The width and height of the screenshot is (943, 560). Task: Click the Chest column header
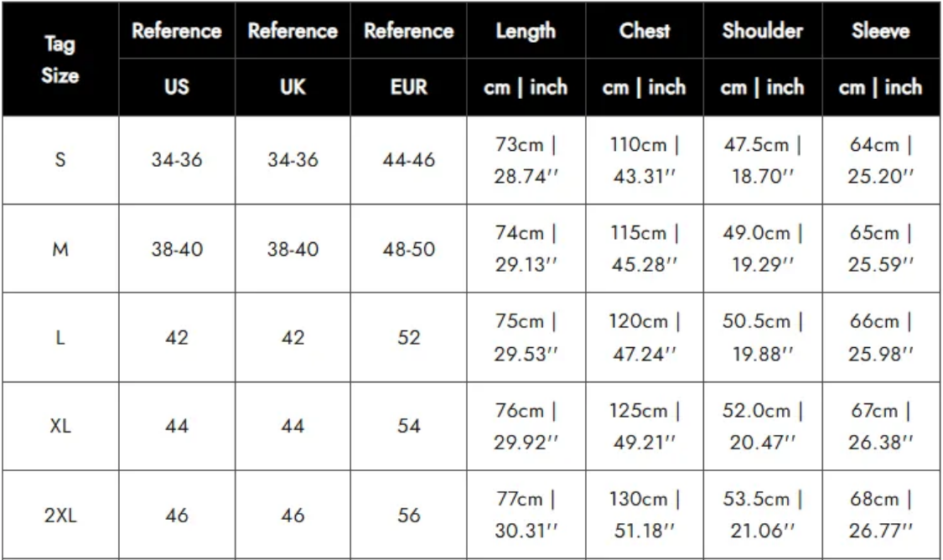point(645,31)
